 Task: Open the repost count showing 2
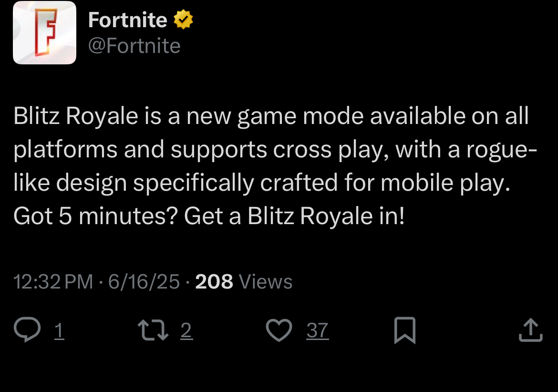coord(186,330)
